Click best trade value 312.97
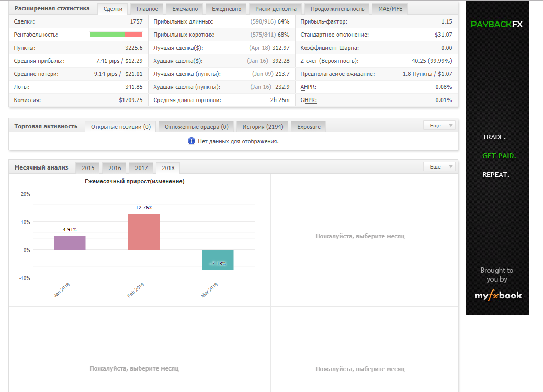543x392 pixels. pyautogui.click(x=281, y=48)
